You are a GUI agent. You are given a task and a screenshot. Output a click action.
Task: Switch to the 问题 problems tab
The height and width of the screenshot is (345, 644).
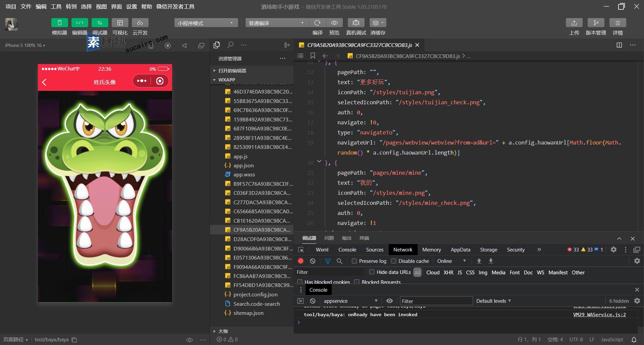329,238
